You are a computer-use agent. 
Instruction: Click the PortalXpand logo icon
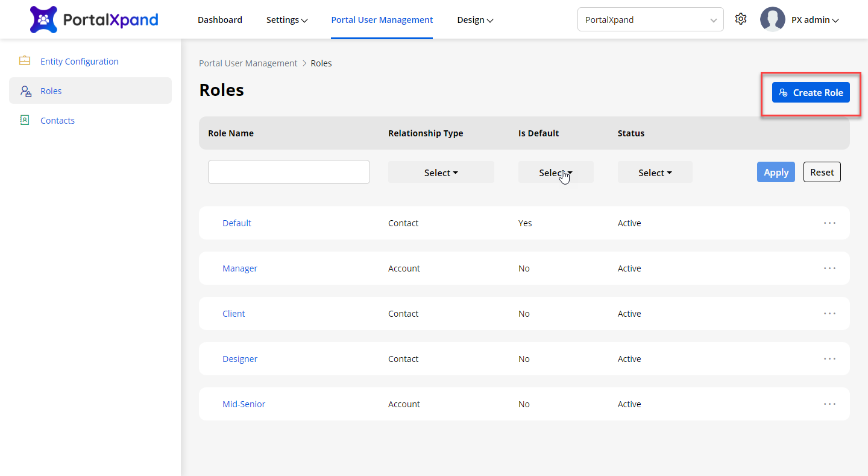point(43,20)
